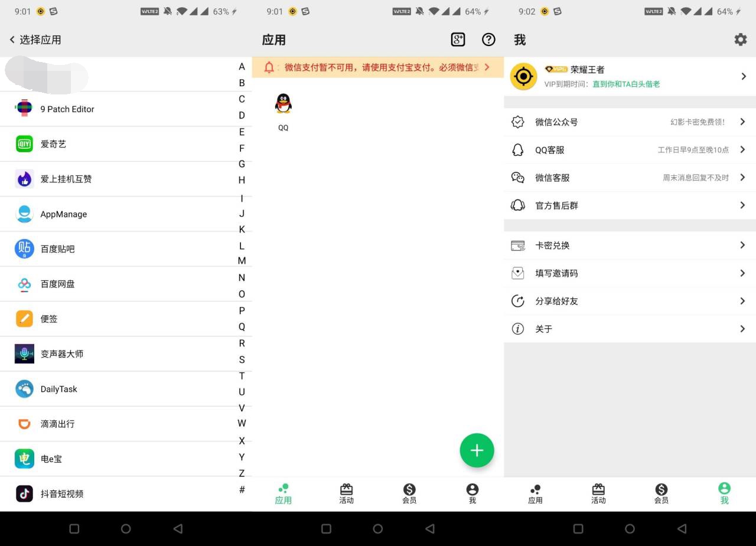Open 荣耀王者 profile details chevron

coord(743,77)
